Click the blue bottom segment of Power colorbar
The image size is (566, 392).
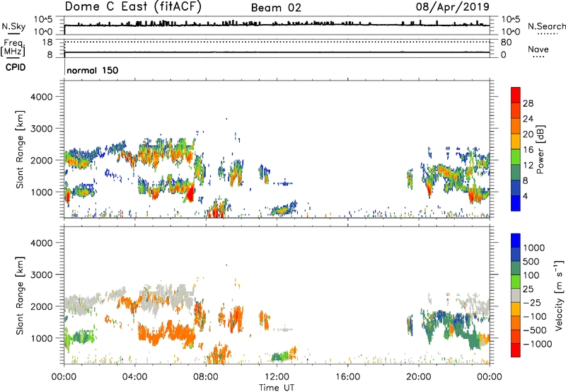[x=516, y=203]
